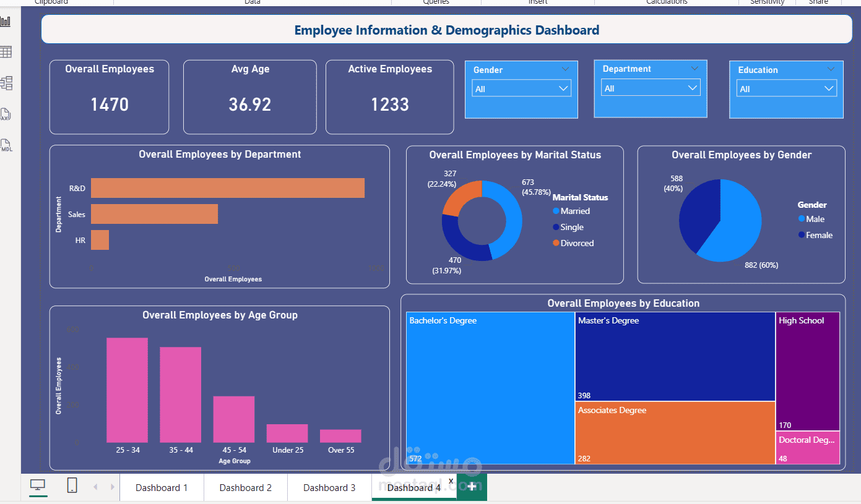Open the Department slicer dropdown
The width and height of the screenshot is (861, 504).
click(651, 88)
